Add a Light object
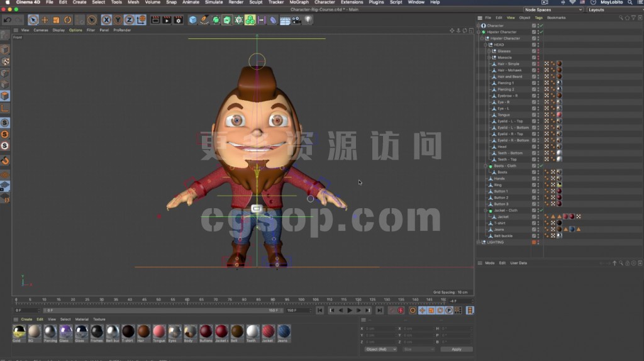This screenshot has height=361, width=644. coord(308,19)
